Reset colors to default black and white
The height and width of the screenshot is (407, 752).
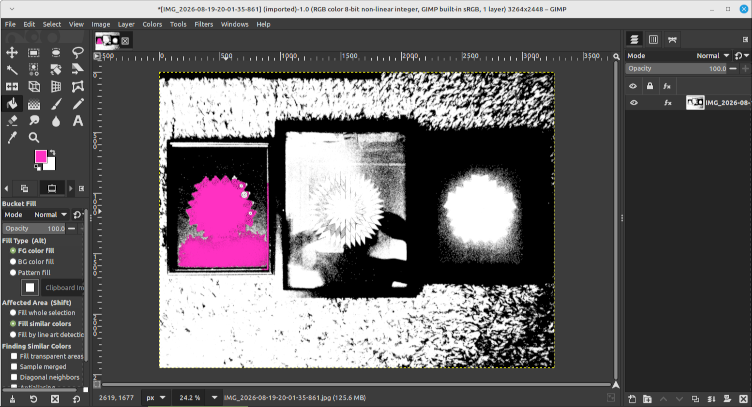click(x=37, y=167)
